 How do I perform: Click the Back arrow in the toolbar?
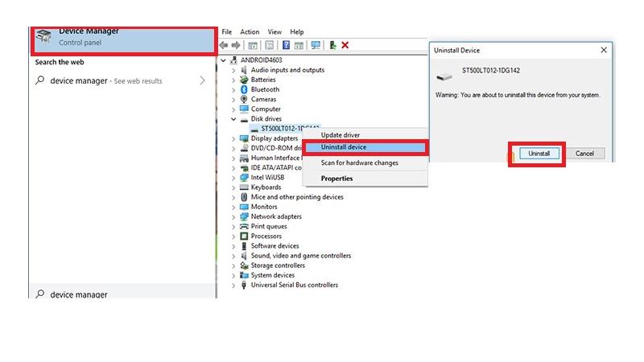[224, 46]
